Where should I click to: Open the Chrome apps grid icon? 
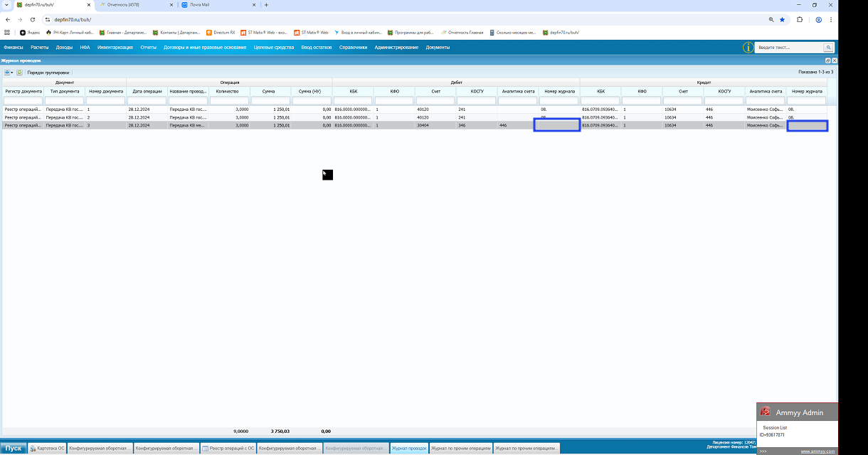[x=7, y=32]
